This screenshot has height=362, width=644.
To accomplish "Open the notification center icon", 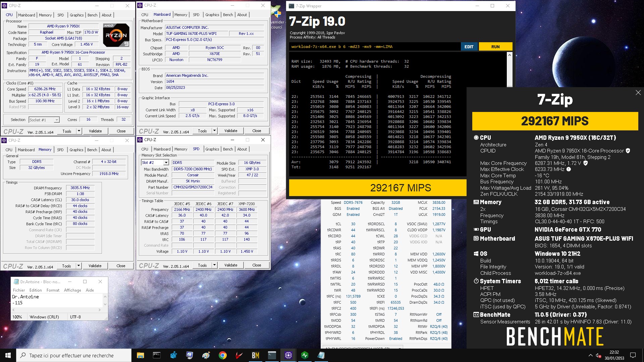I will coord(633,355).
